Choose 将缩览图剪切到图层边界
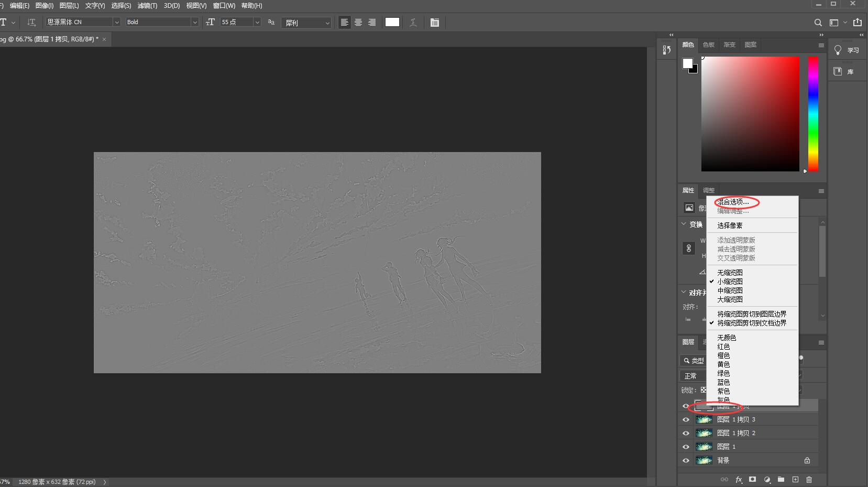868x487 pixels. click(752, 314)
